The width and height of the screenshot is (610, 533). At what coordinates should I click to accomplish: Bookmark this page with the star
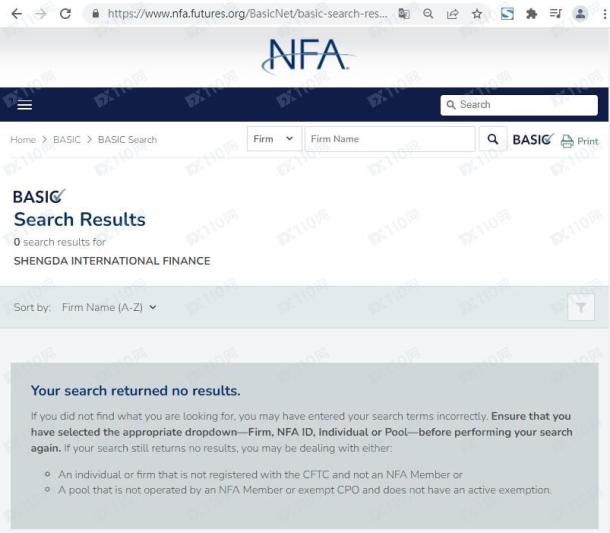(x=477, y=14)
